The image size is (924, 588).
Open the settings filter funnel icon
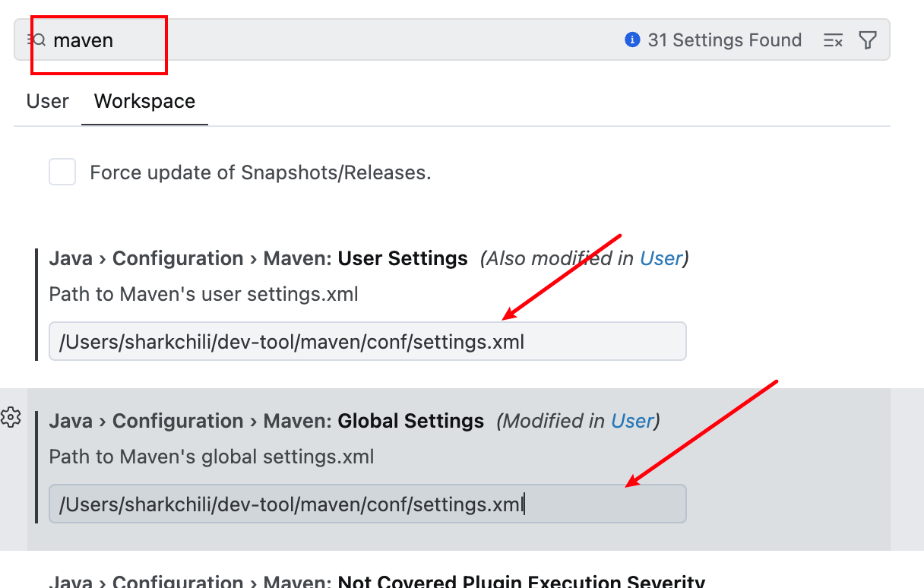[x=868, y=40]
